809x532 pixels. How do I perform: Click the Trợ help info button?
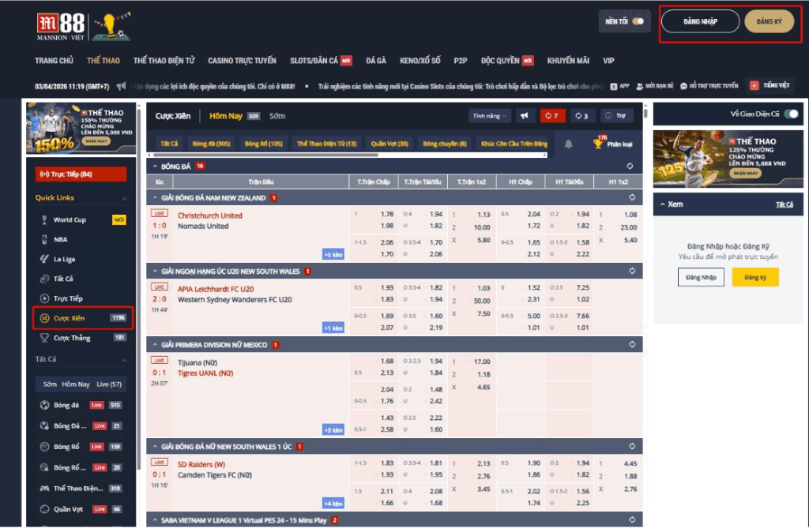click(616, 116)
